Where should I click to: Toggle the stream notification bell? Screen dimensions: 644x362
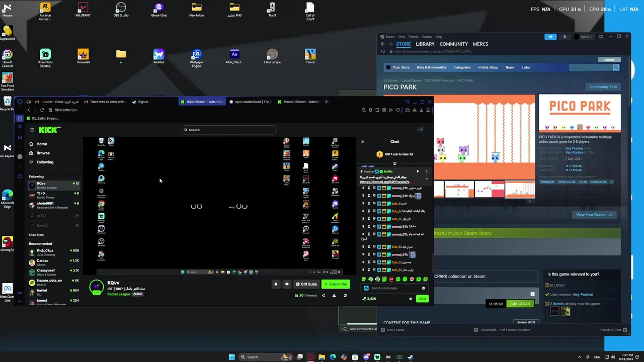click(276, 284)
